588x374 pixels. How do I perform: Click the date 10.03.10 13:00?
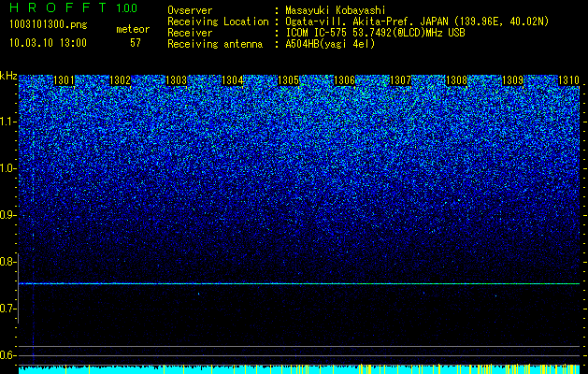click(48, 43)
